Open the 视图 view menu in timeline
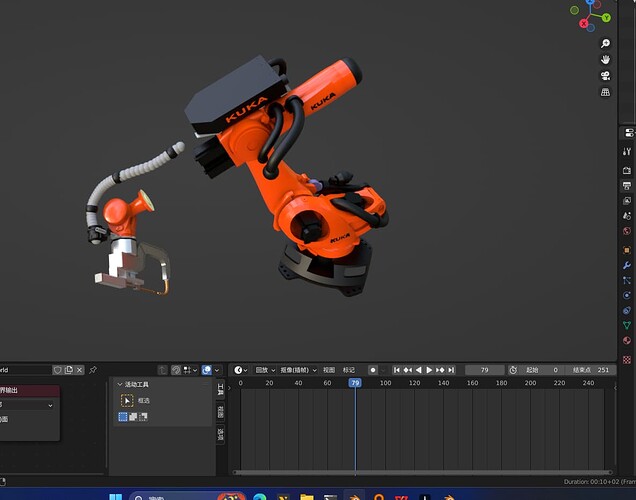 [329, 370]
